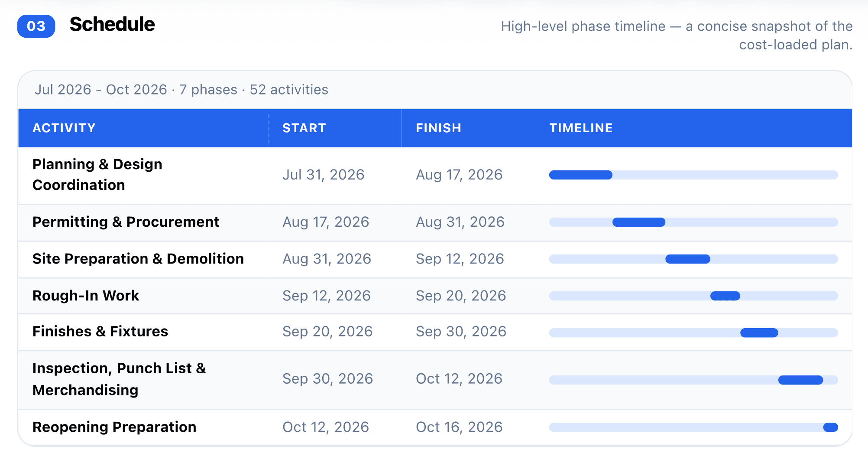This screenshot has height=463, width=868.
Task: Click the Rough-In Work timeline bar
Action: [x=725, y=296]
